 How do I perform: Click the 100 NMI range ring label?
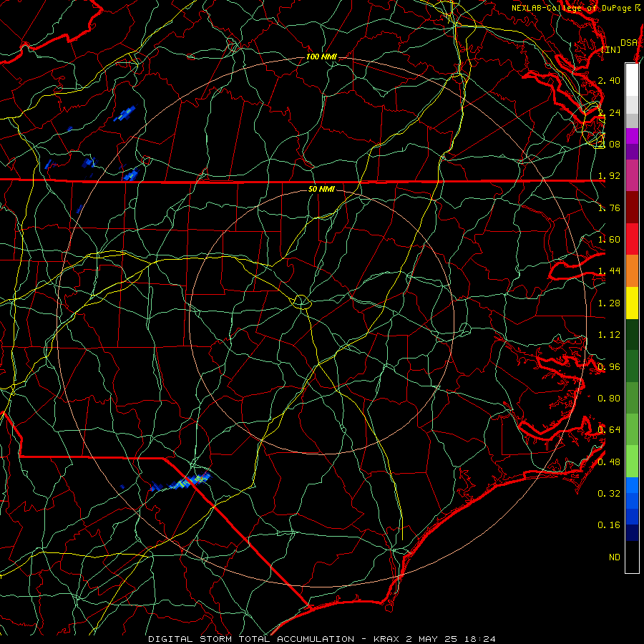pos(321,57)
